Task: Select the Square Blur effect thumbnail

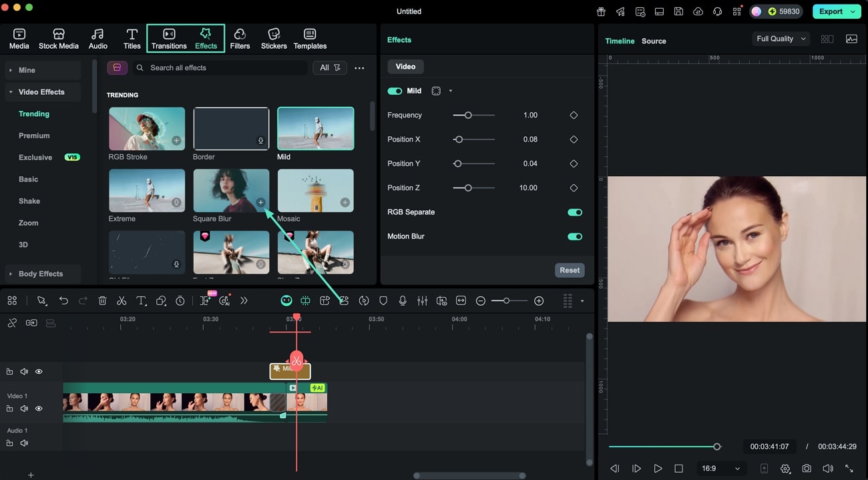Action: [231, 190]
